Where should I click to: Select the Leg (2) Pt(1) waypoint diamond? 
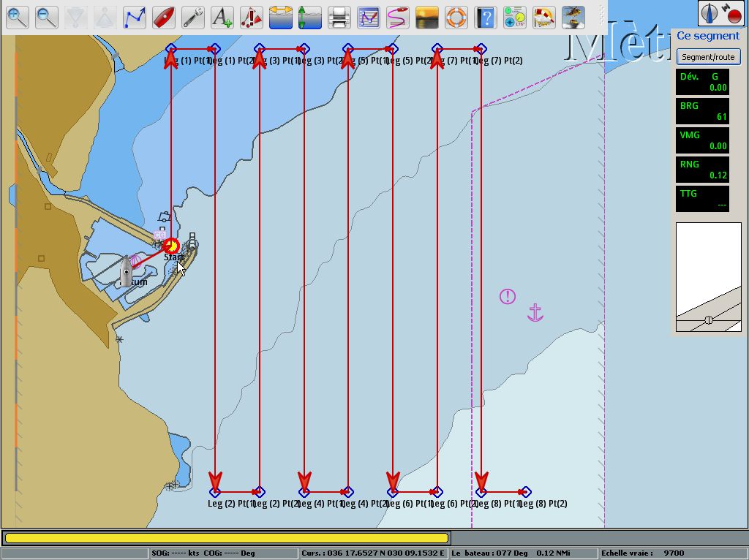(x=216, y=492)
